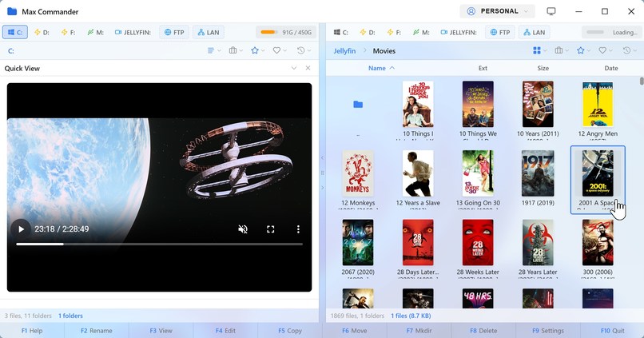Open the parent folder icon
Screen dimensions: 644x338
tap(358, 105)
